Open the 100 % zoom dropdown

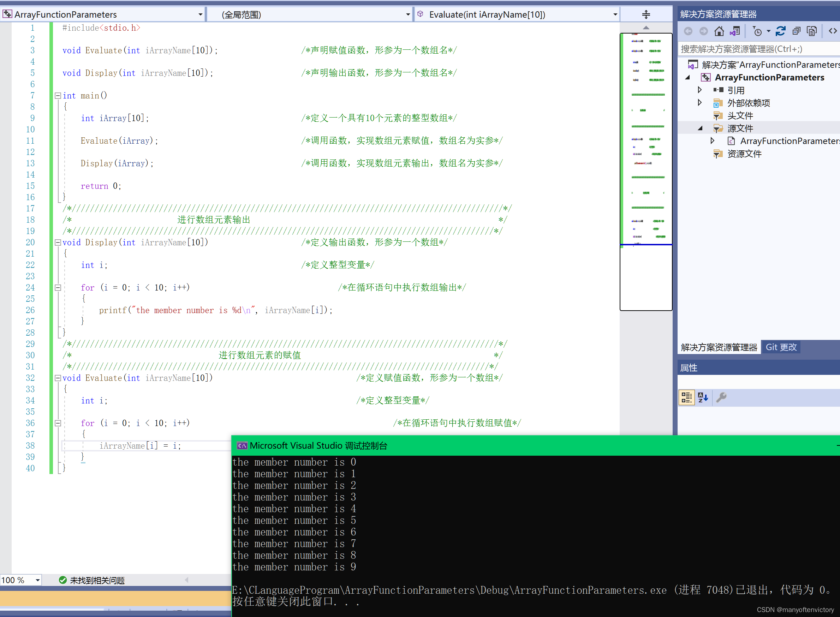point(38,580)
